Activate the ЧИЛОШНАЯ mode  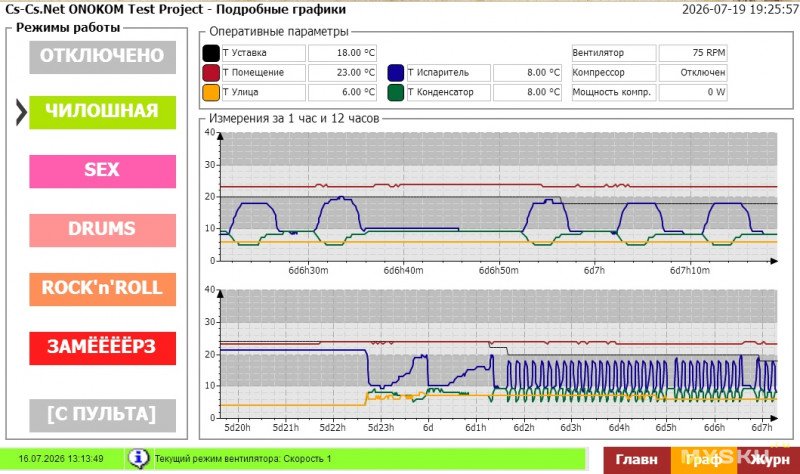(103, 112)
